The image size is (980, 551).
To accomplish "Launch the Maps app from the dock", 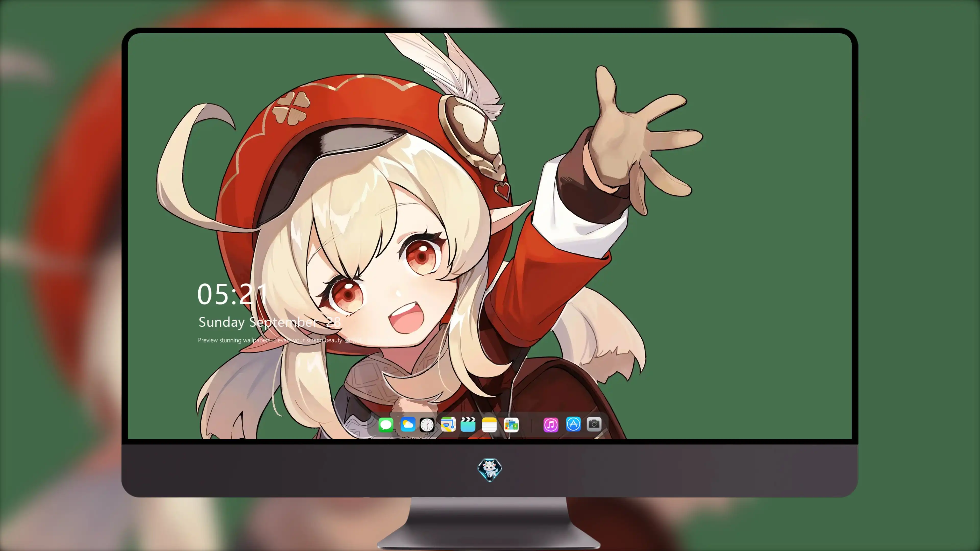I will pos(448,424).
